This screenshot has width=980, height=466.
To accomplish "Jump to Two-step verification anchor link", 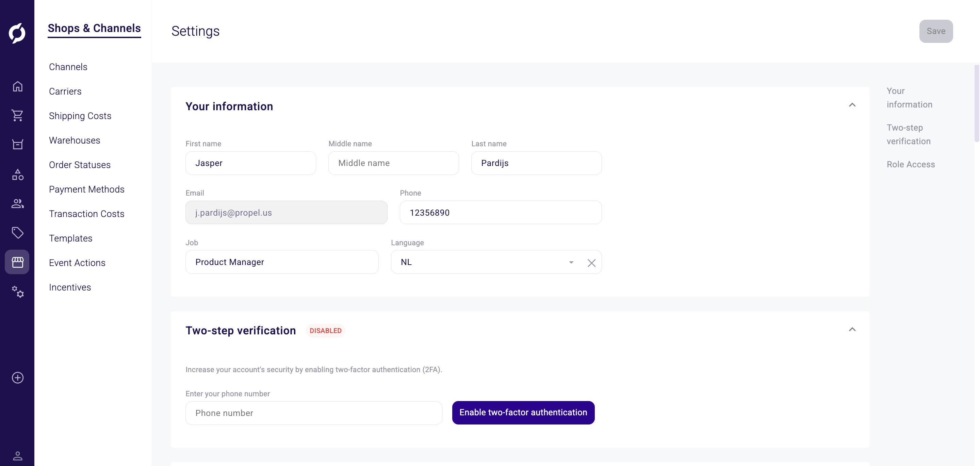I will 909,134.
